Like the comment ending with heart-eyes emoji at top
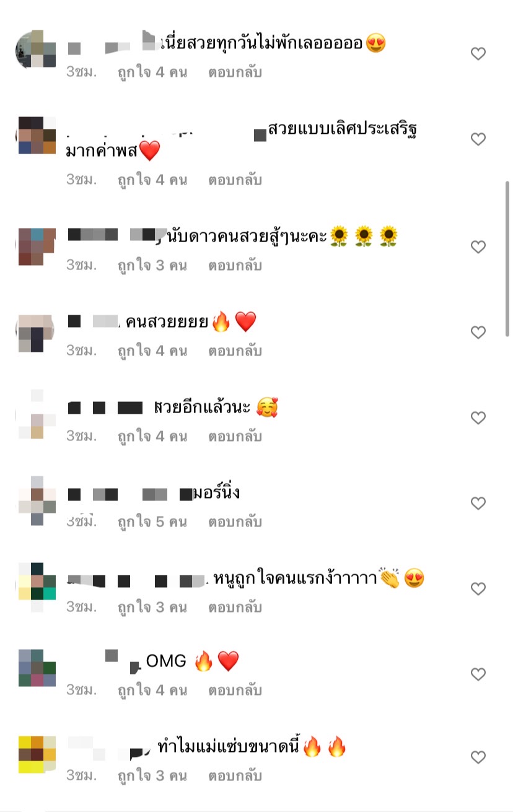 [478, 54]
